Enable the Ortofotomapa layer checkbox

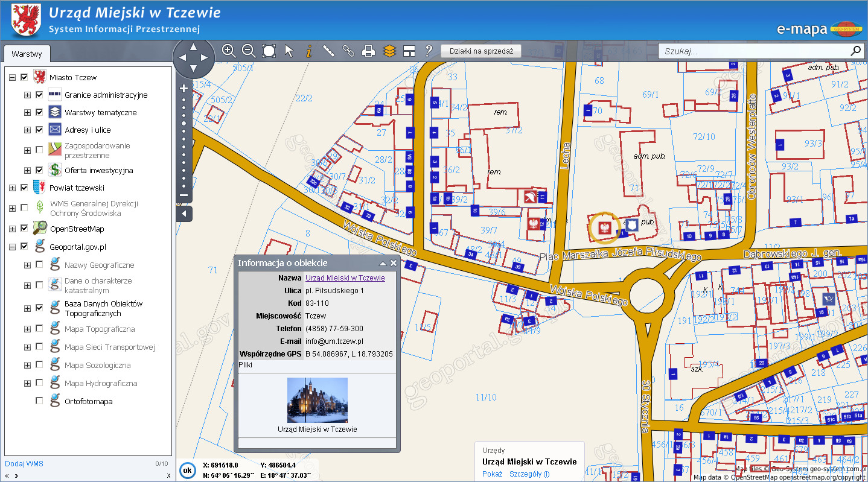coord(39,401)
